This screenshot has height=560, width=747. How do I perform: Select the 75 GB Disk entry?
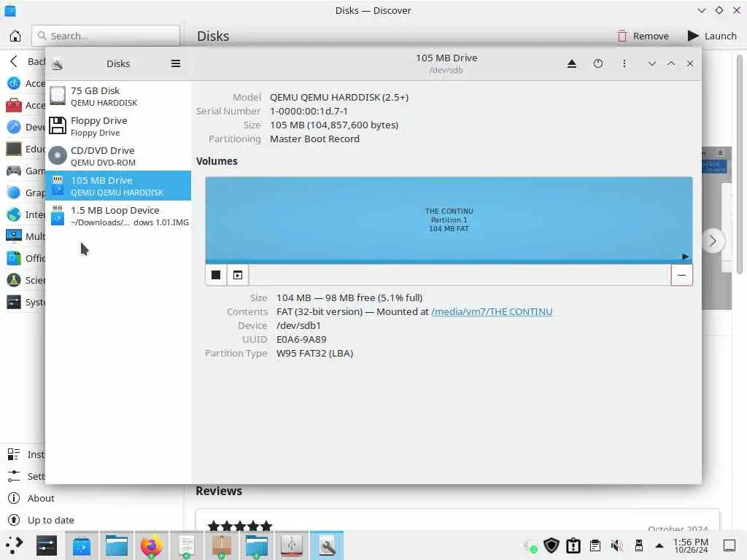click(x=118, y=96)
